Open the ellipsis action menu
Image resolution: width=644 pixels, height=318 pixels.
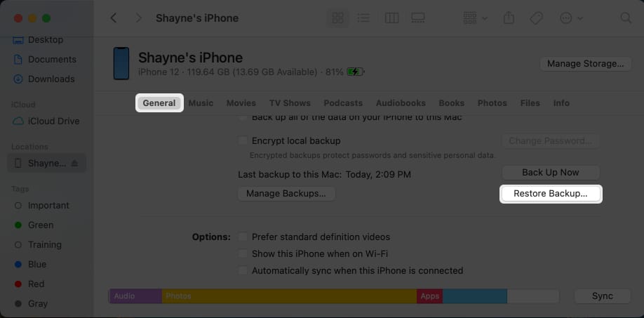(x=571, y=18)
